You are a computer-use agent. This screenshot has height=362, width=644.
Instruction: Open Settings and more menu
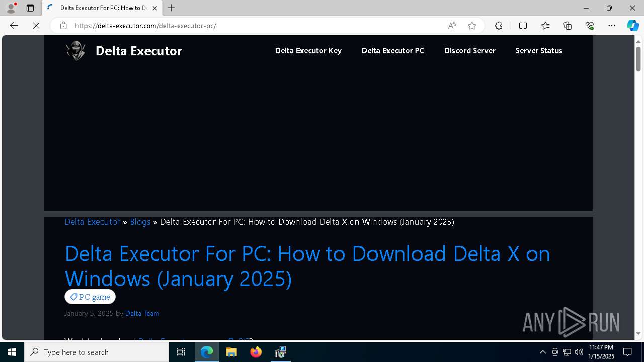point(612,26)
